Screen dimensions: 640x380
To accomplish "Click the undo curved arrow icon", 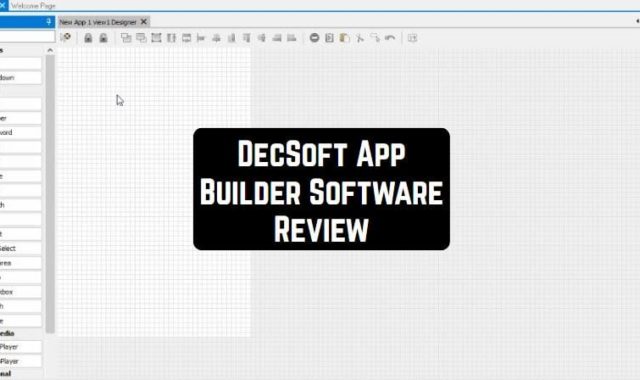I will click(x=390, y=38).
